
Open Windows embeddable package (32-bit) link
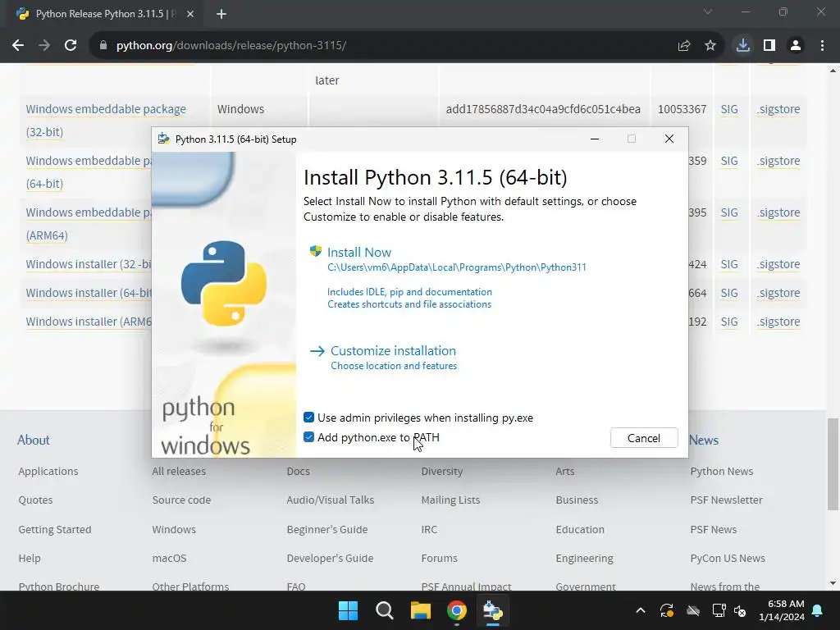[106, 120]
